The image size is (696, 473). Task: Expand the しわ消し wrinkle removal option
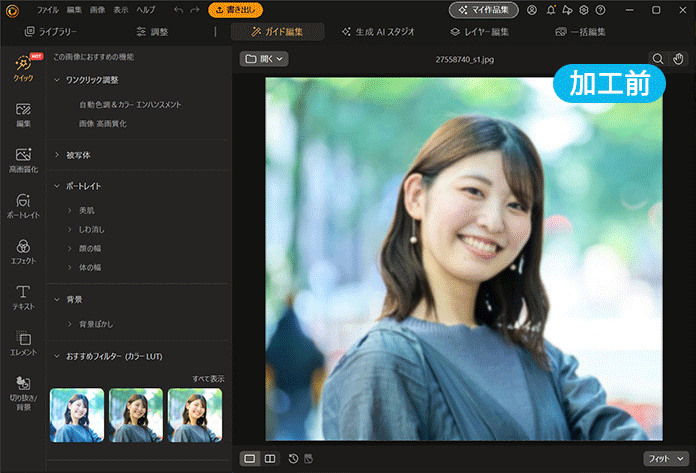[x=70, y=229]
